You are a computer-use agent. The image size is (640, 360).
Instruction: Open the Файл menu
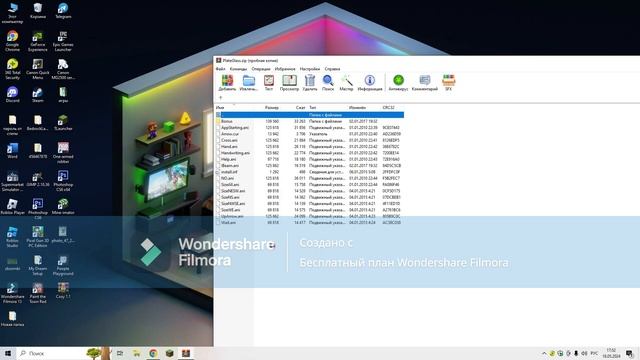220,69
